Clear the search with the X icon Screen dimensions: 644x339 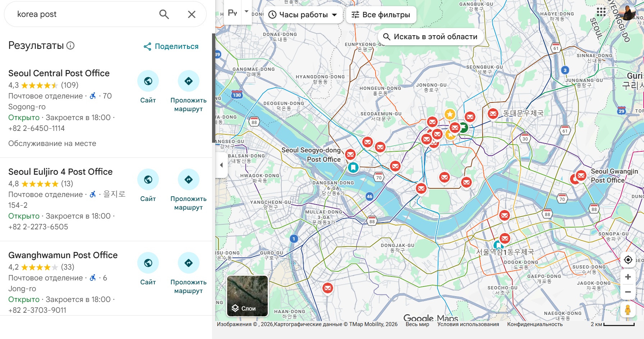click(192, 14)
